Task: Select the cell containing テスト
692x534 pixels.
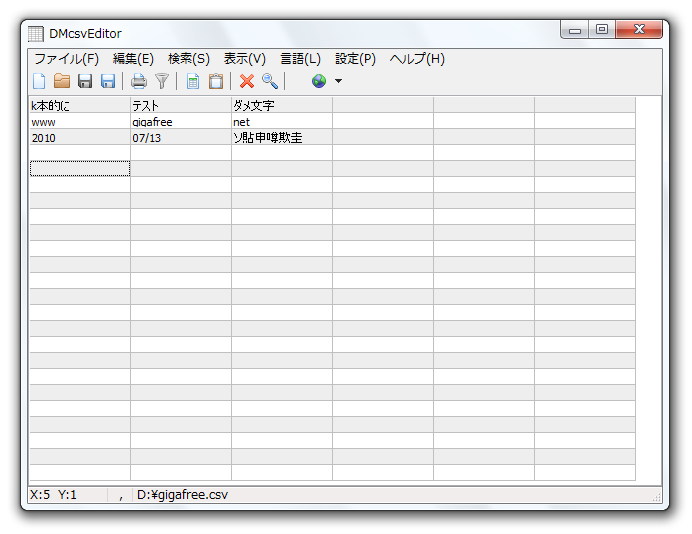Action: coord(181,105)
